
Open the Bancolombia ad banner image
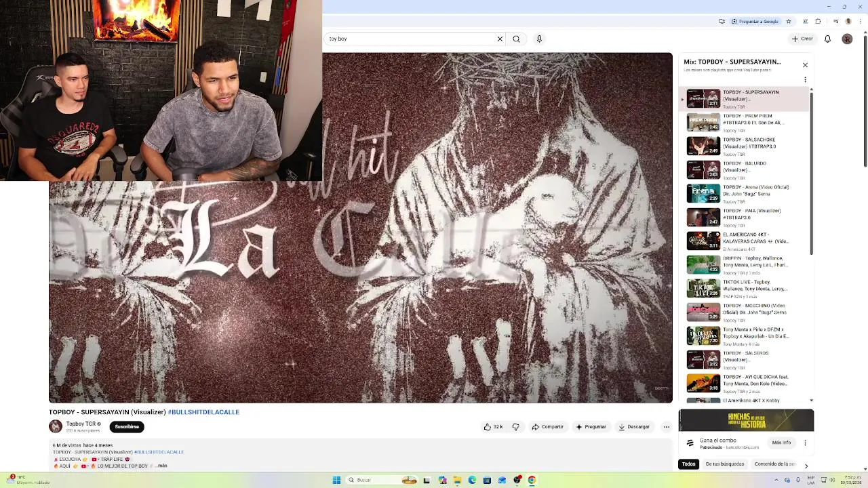point(746,420)
